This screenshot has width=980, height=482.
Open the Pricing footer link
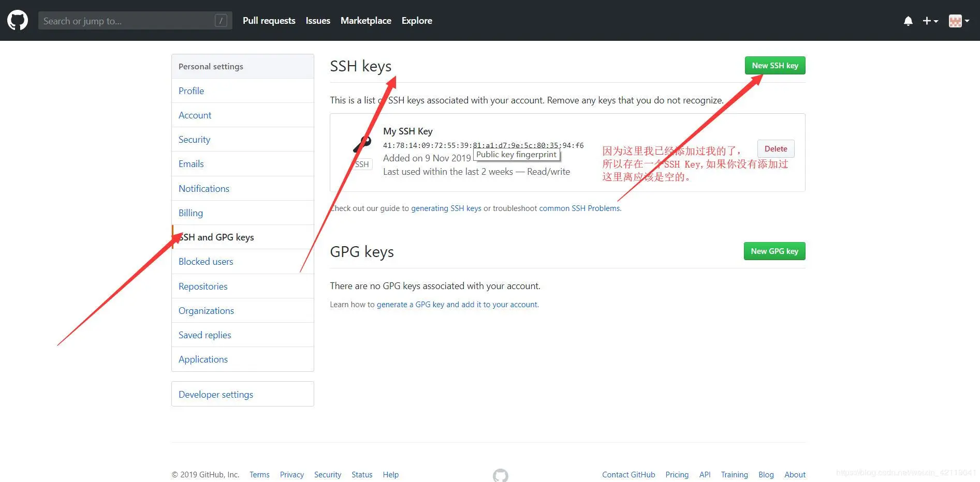pyautogui.click(x=677, y=475)
